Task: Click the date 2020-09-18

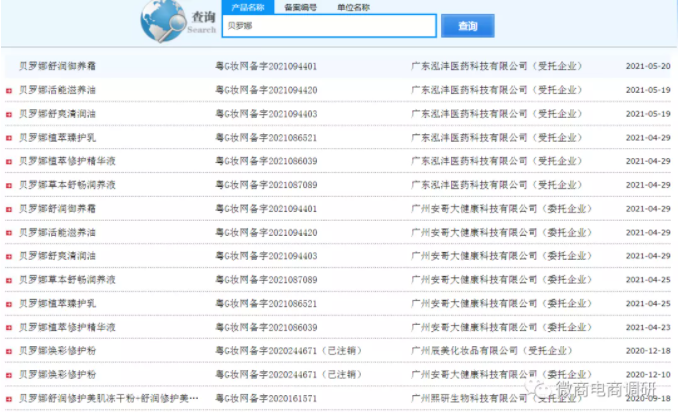Action: 648,398
